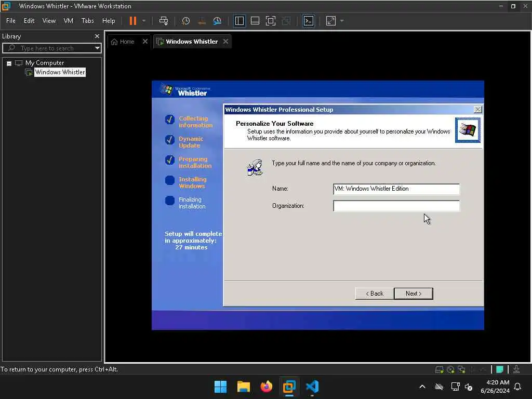Viewport: 532px width, 399px height.
Task: Close the Whistler Professional Setup dialog
Action: click(477, 109)
